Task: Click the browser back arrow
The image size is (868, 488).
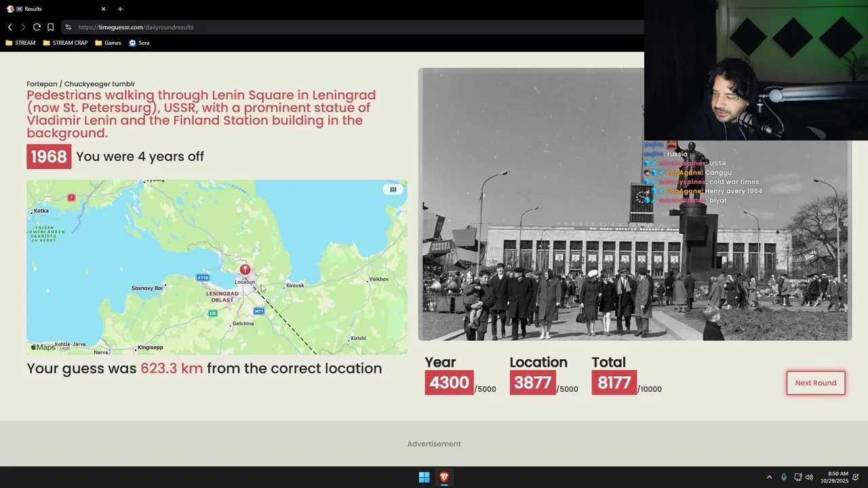Action: coord(10,27)
